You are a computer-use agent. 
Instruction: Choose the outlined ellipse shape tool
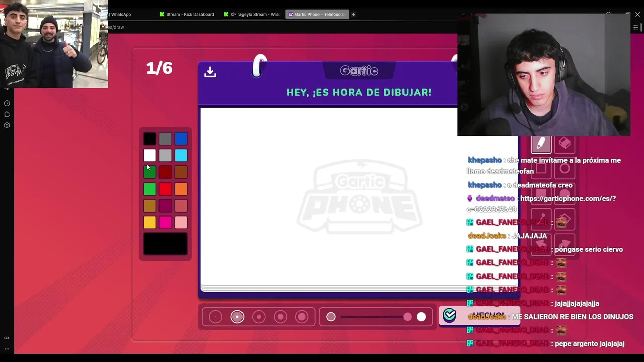(x=565, y=169)
